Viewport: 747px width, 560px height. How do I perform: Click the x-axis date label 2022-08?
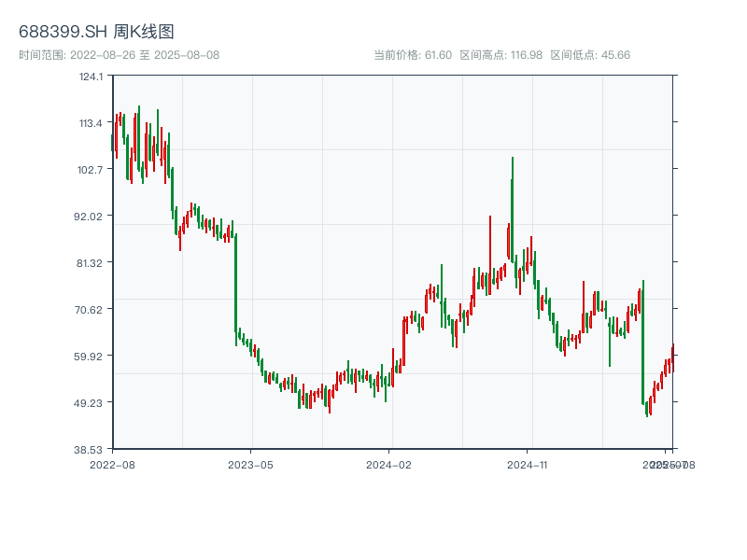pos(112,465)
